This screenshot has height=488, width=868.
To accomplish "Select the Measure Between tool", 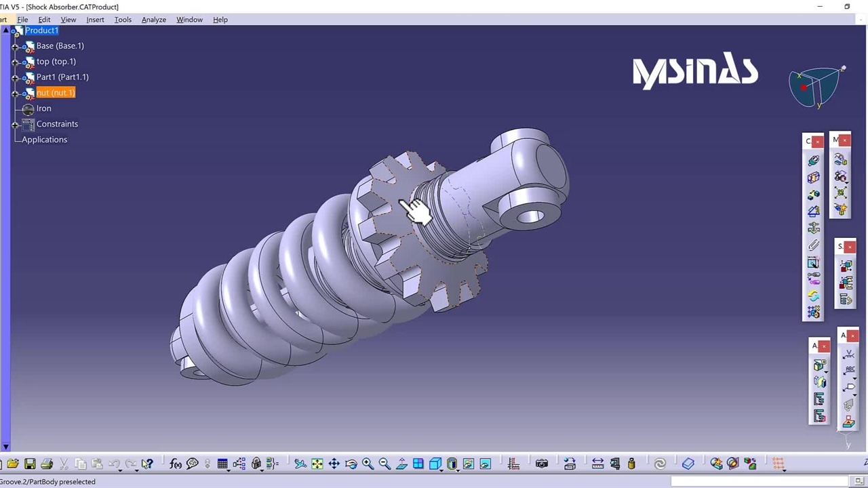I will coord(597,464).
